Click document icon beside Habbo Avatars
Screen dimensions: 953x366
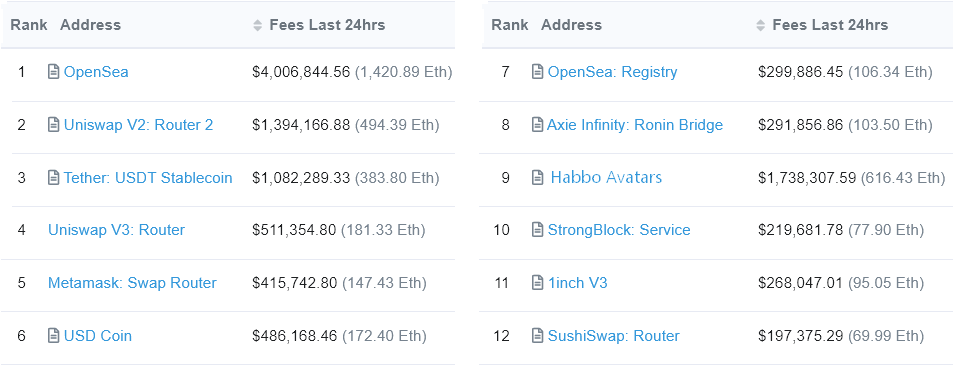coord(537,178)
